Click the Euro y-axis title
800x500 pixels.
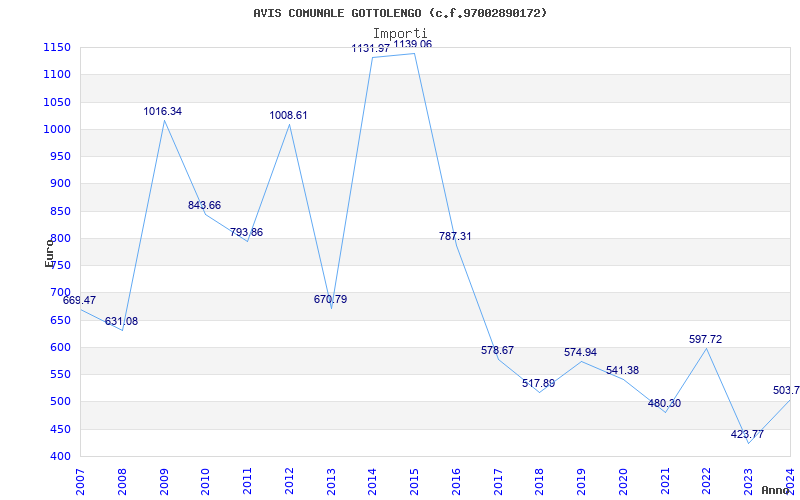tap(49, 253)
